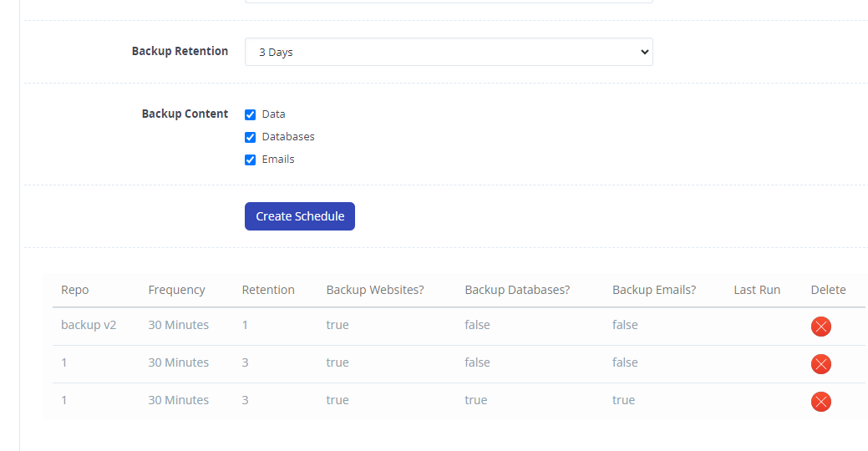Delete repo 1 schedule with emails false
868x451 pixels.
(821, 364)
